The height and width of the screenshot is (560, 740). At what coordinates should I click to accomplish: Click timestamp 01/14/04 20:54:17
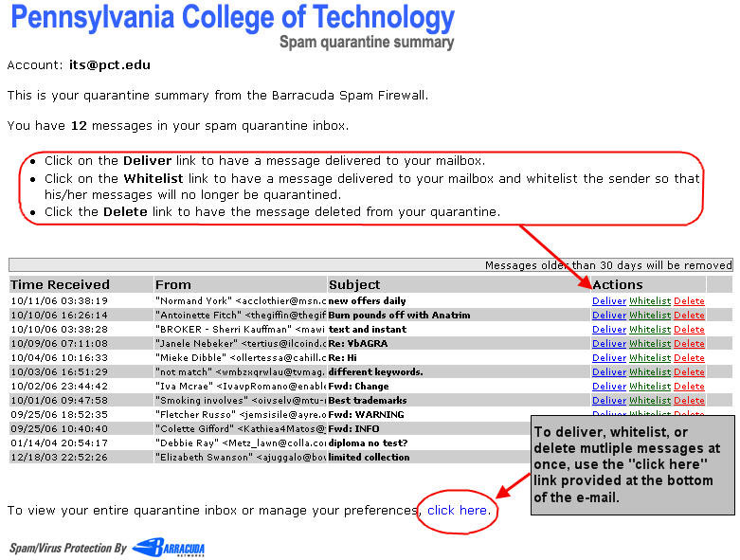pos(59,443)
